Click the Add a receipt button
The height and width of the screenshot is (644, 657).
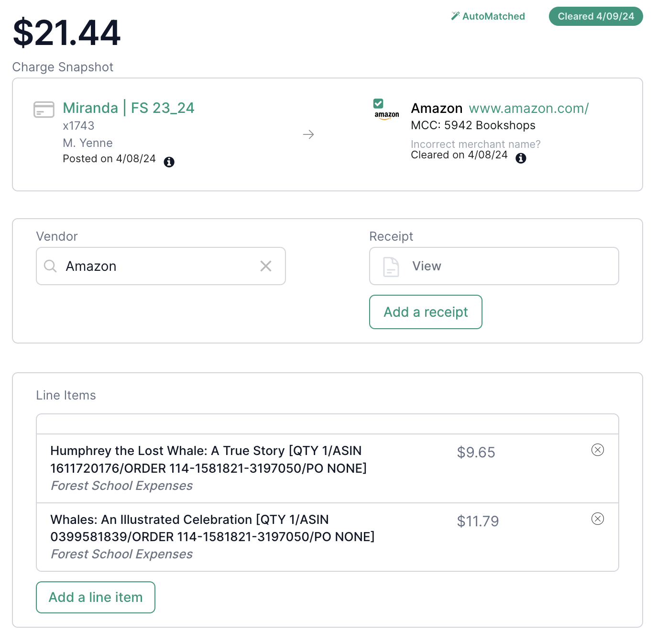coord(426,312)
